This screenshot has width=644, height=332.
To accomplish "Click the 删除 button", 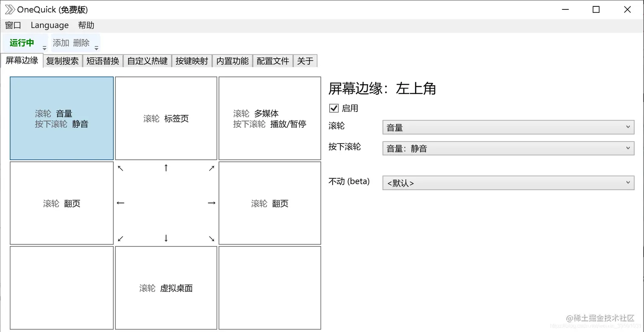I will click(80, 43).
